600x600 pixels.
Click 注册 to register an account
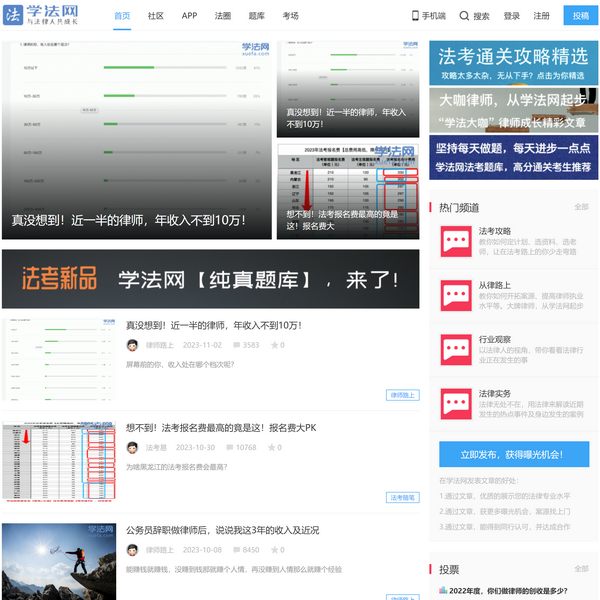click(x=542, y=16)
